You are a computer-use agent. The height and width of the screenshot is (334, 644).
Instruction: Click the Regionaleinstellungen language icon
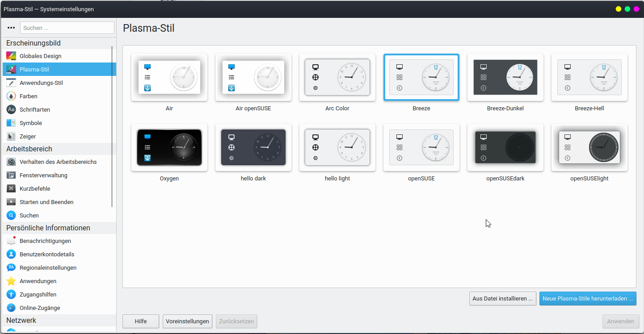click(11, 267)
